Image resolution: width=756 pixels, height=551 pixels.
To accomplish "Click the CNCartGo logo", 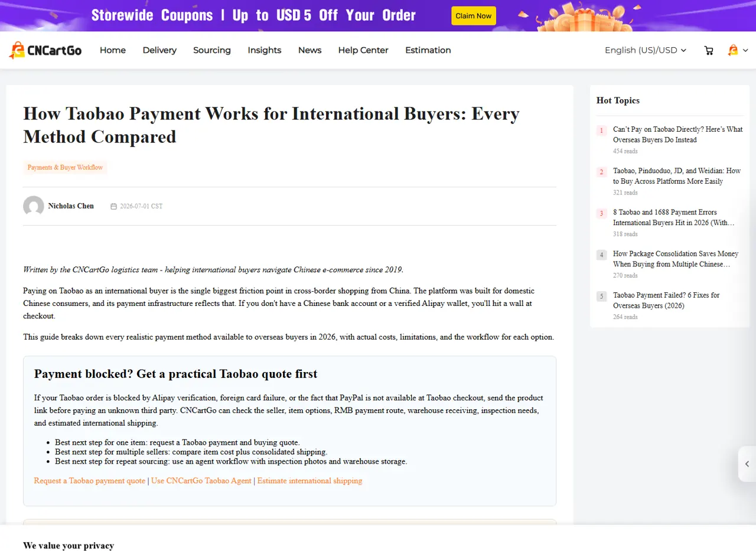I will pyautogui.click(x=45, y=50).
